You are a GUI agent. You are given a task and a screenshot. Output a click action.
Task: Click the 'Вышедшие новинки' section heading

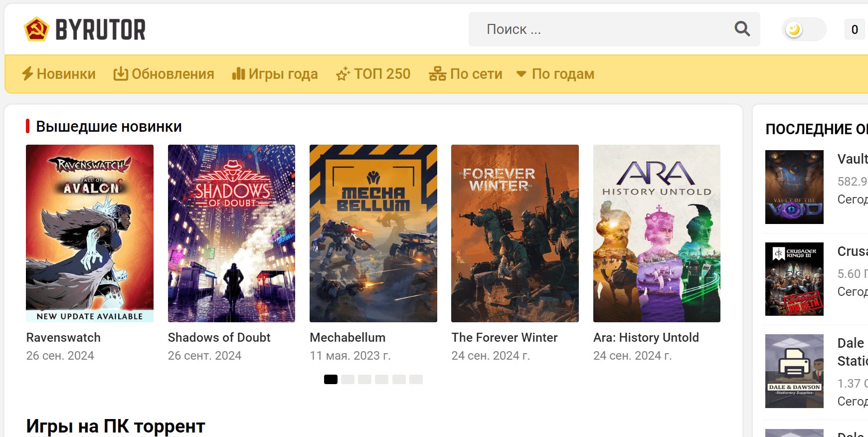point(109,127)
